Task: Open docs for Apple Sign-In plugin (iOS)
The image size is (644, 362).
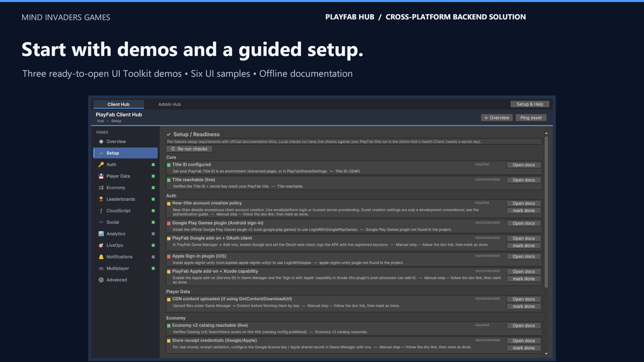Action: (x=524, y=256)
